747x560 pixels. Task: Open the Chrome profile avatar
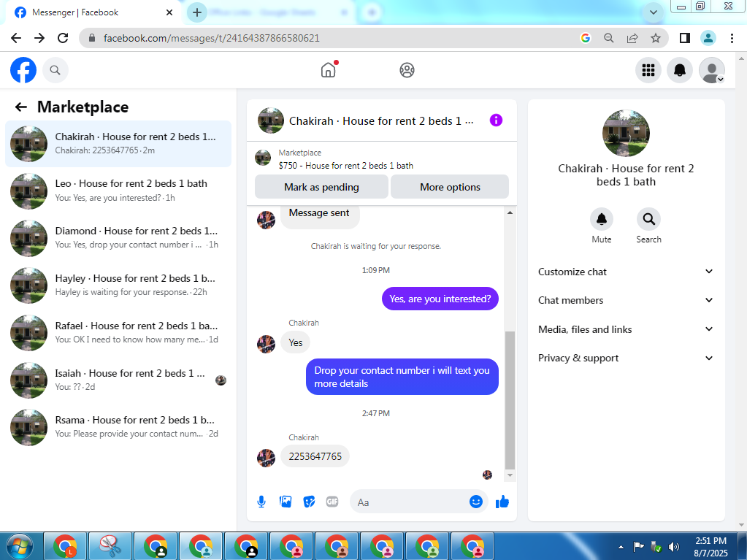pos(708,38)
